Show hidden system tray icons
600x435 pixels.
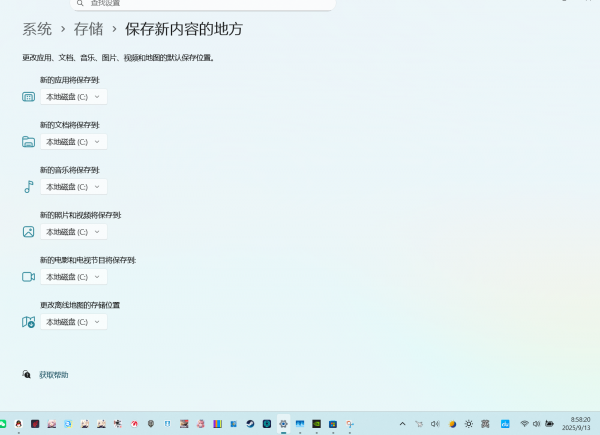click(x=403, y=424)
